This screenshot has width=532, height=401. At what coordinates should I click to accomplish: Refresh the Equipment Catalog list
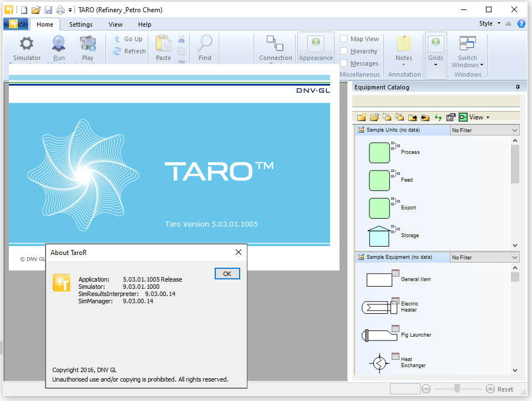(438, 117)
